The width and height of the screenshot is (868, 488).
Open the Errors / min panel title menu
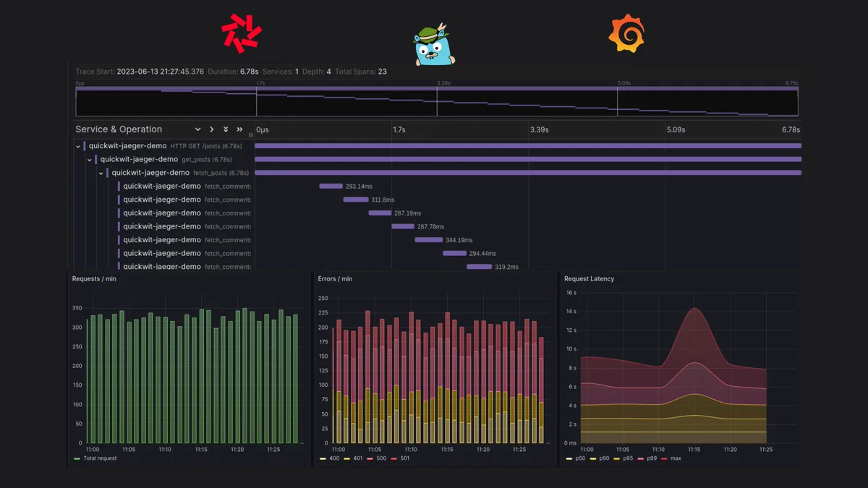[x=335, y=278]
